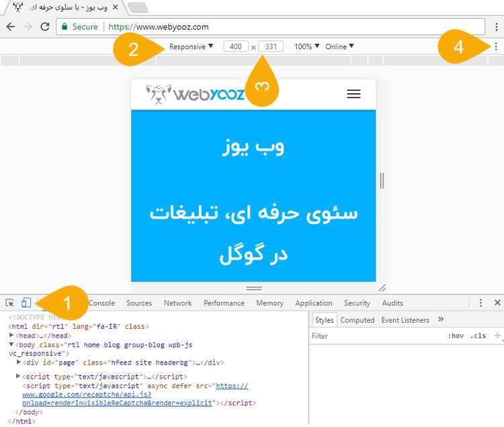Open the DevTools customize three-dot menu
The height and width of the screenshot is (427, 504).
point(480,303)
